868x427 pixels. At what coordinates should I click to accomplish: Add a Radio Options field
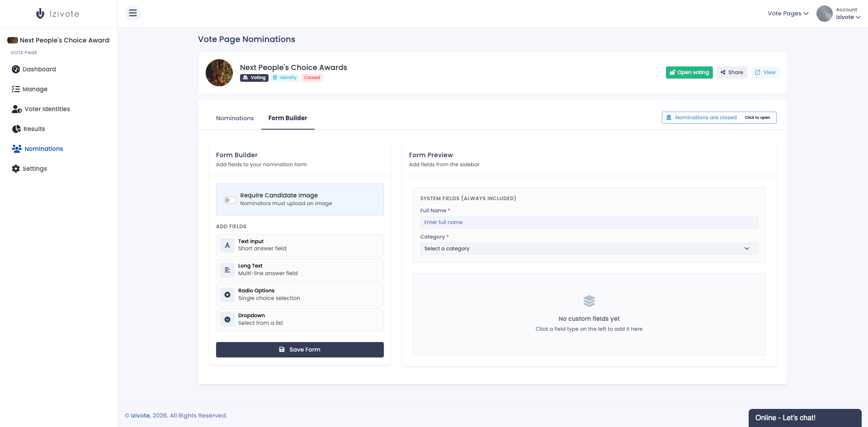pos(300,295)
